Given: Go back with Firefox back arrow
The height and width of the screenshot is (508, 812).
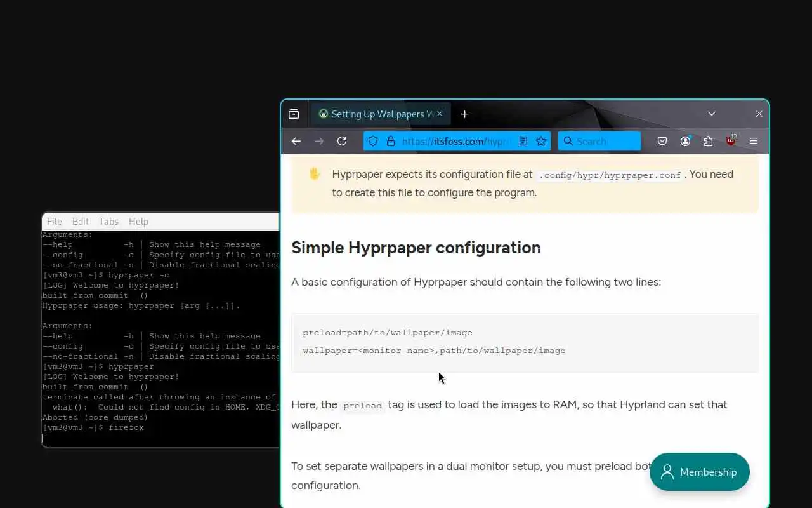Looking at the screenshot, I should point(296,141).
